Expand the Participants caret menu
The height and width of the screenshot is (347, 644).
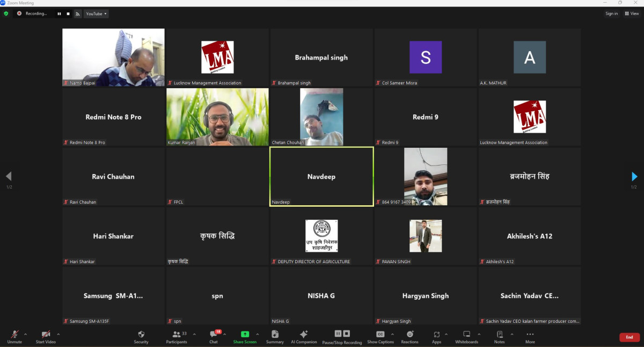[x=194, y=334]
